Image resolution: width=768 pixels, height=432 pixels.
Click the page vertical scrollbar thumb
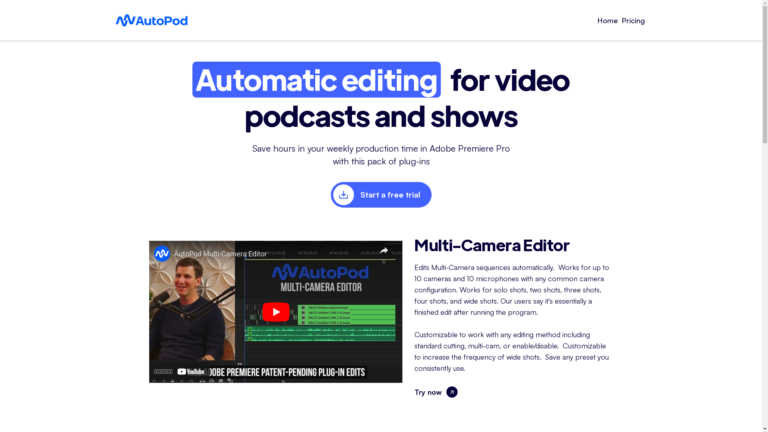[765, 72]
